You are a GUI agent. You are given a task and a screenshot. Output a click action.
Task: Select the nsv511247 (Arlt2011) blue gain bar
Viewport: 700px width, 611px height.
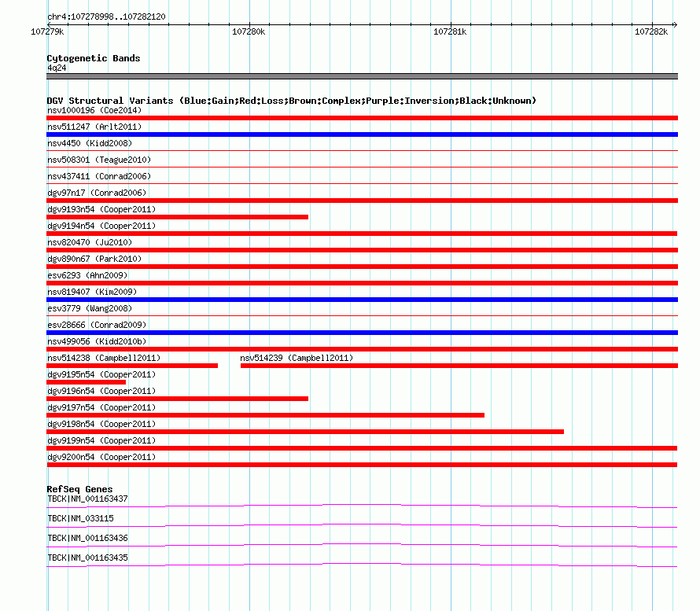362,134
